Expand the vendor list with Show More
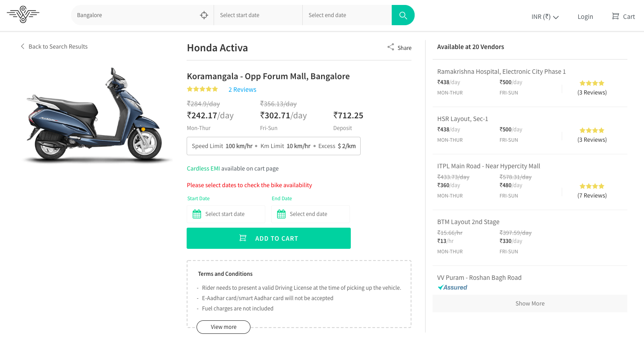 (530, 303)
